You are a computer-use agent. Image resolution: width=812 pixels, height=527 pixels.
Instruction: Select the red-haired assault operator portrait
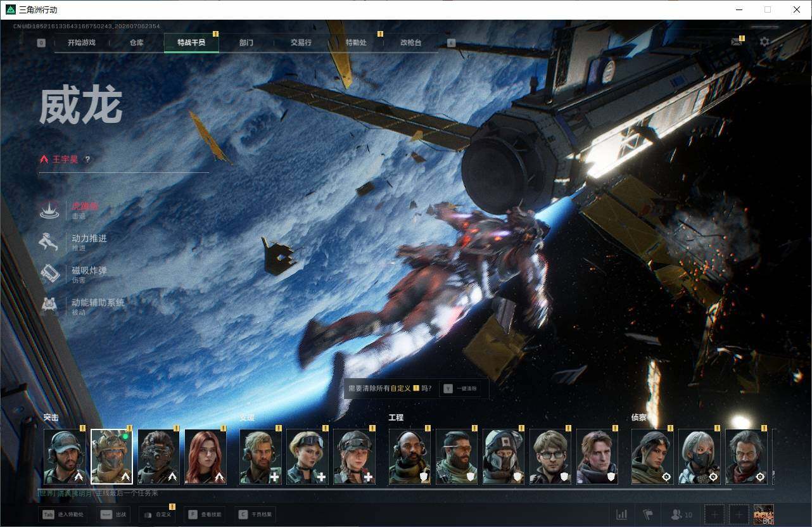coord(205,457)
